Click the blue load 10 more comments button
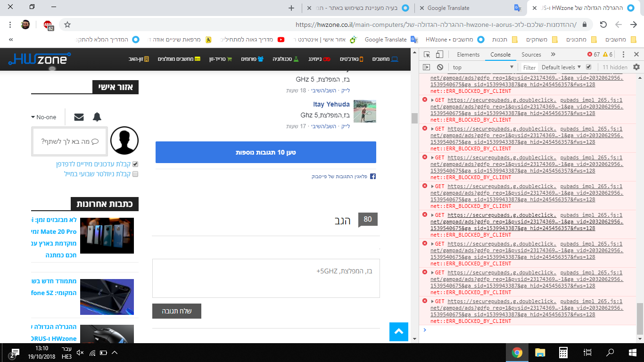The height and width of the screenshot is (362, 644). pyautogui.click(x=266, y=152)
